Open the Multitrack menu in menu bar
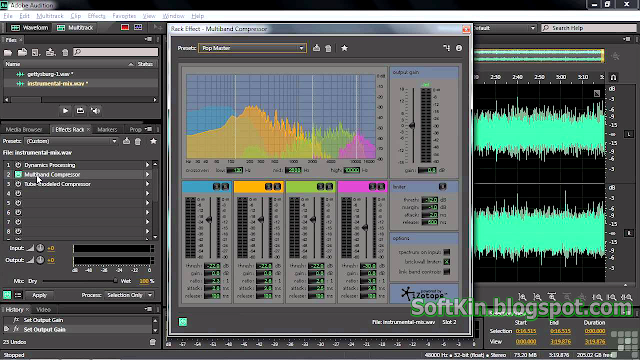 (50, 16)
